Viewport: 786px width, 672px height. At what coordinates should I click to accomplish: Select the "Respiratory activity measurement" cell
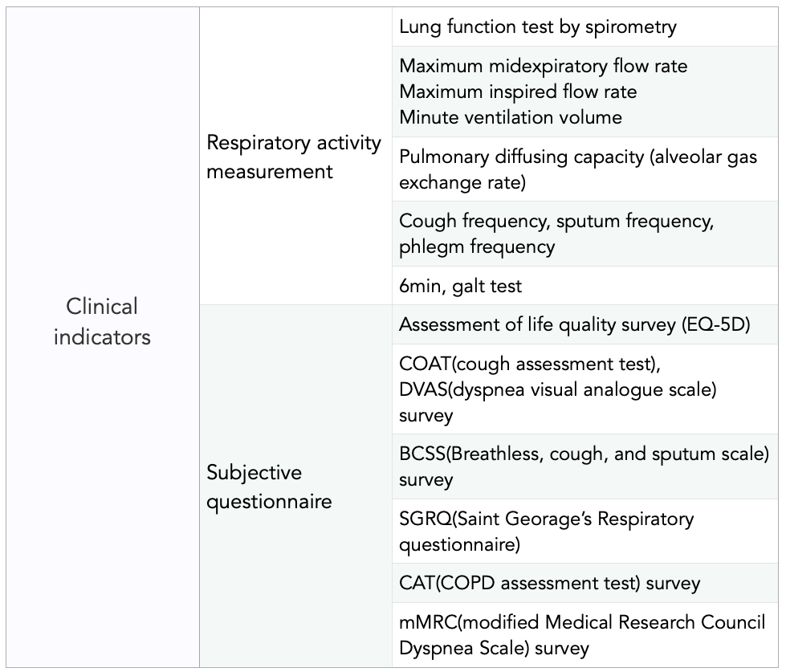coord(294,157)
